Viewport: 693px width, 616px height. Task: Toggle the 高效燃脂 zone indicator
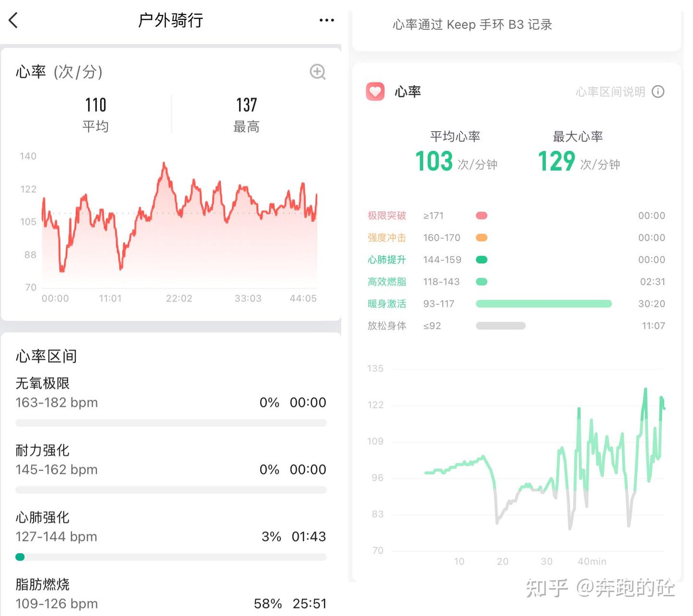pyautogui.click(x=481, y=282)
